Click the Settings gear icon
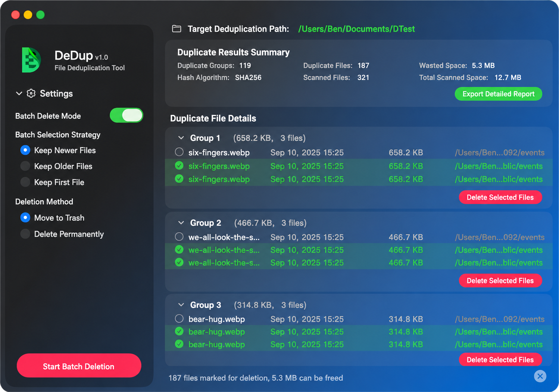Screen dimensions: 559x392 tap(31, 93)
